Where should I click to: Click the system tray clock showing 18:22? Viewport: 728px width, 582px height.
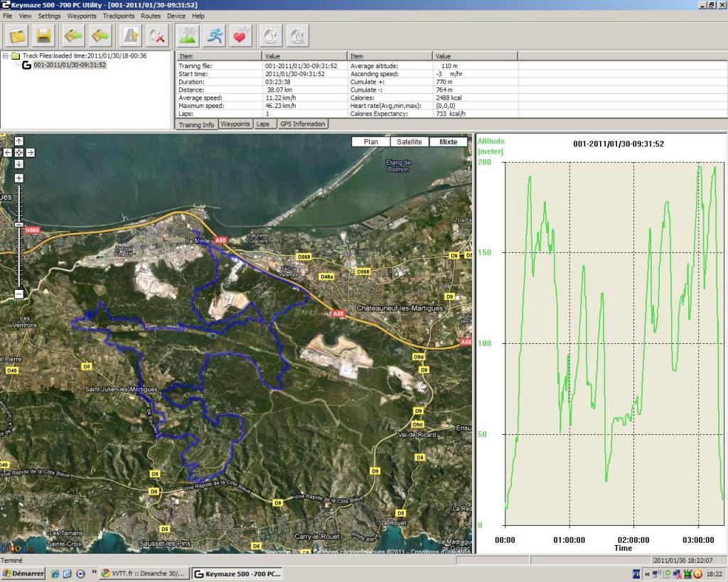(714, 574)
